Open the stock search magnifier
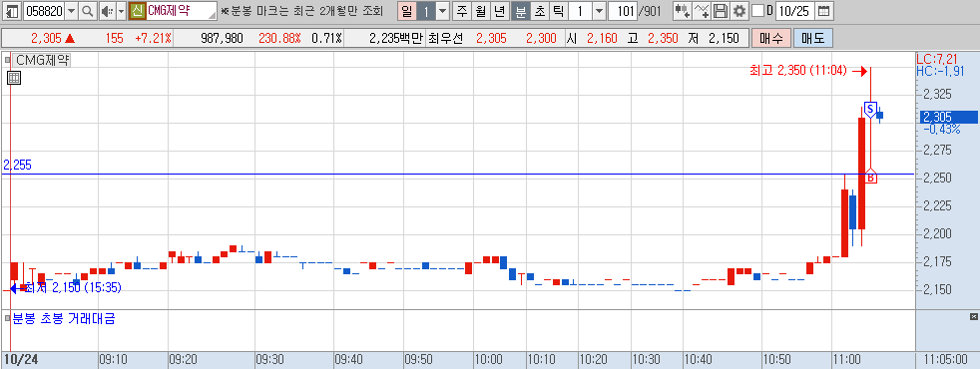This screenshot has width=980, height=369. click(87, 11)
